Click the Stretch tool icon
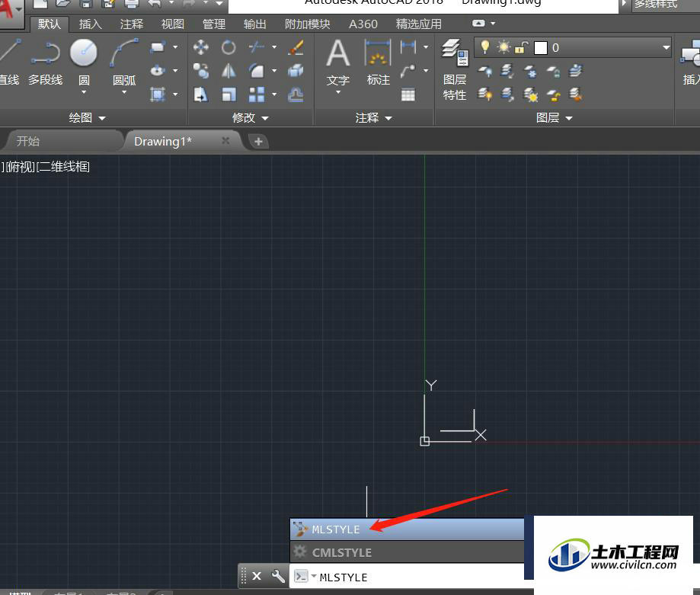The height and width of the screenshot is (595, 700). pos(201,94)
